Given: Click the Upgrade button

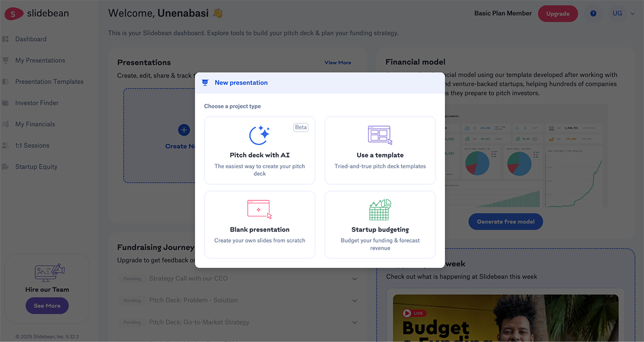Looking at the screenshot, I should (558, 14).
